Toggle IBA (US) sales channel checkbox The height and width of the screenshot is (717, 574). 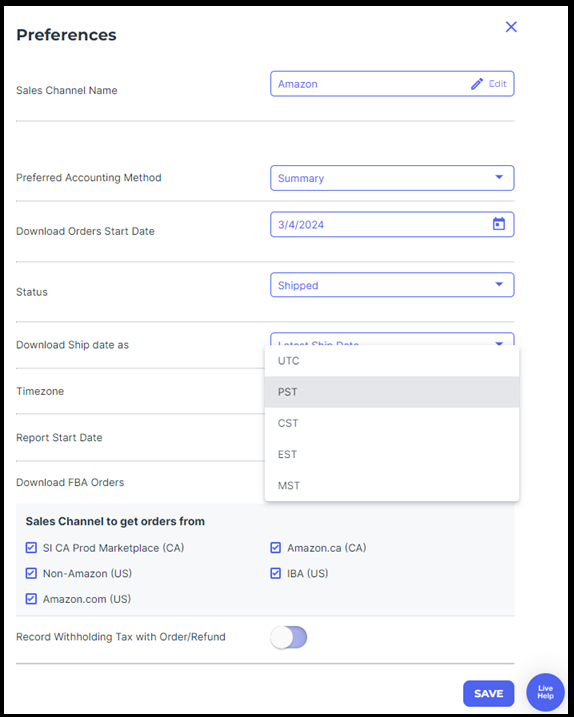click(275, 573)
